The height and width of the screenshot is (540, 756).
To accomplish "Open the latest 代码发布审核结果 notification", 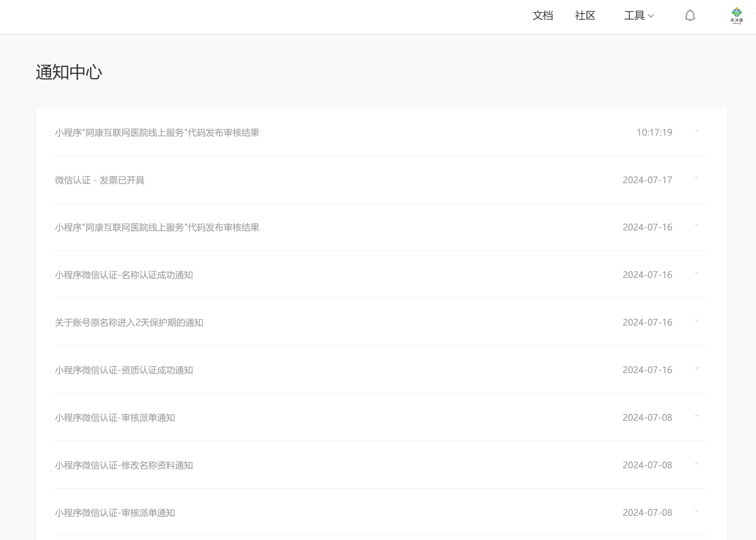I will click(x=157, y=133).
